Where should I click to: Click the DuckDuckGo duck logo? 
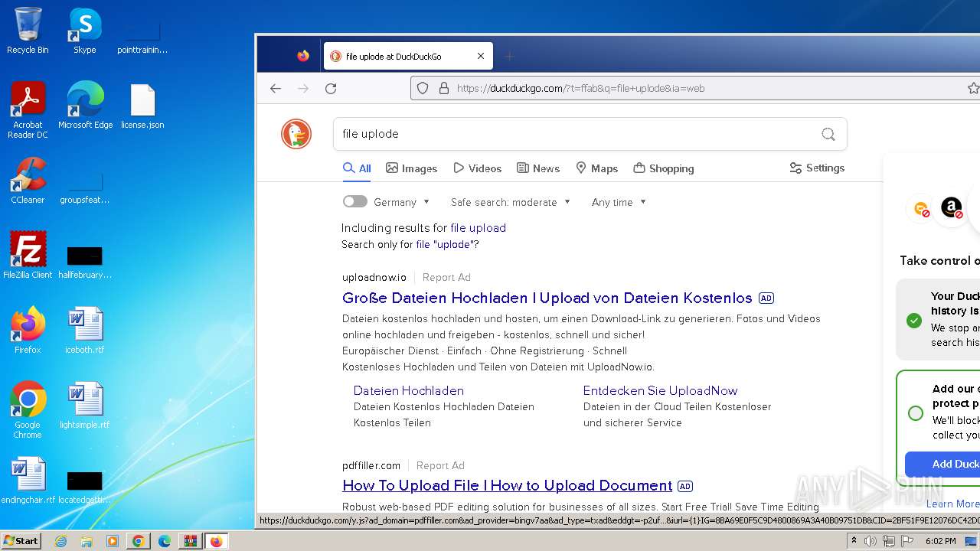click(x=296, y=134)
